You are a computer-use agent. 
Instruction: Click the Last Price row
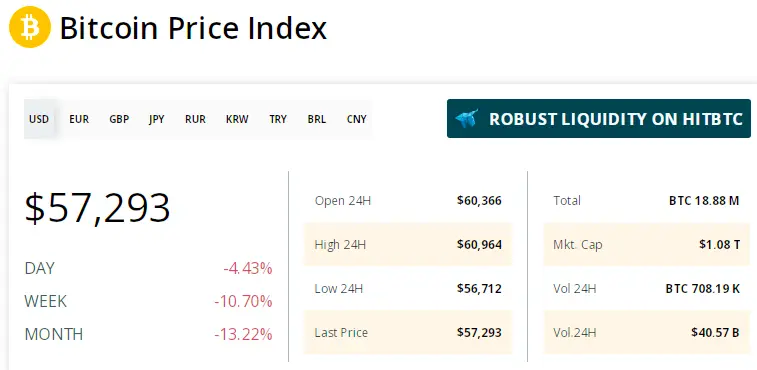click(x=407, y=332)
